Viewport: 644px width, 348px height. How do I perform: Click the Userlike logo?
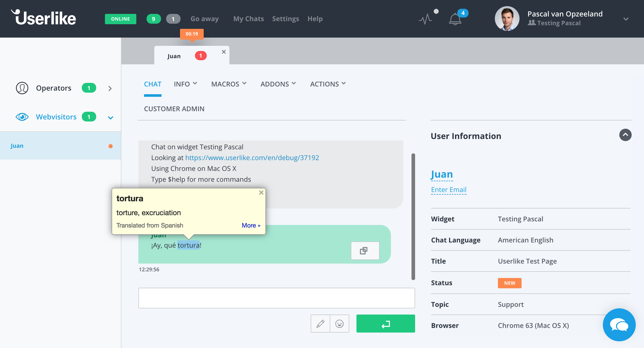[43, 18]
